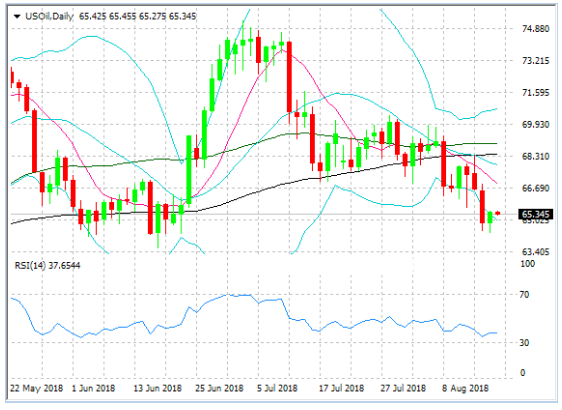Click the current price tag 65.345
This screenshot has width=562, height=410.
coord(536,215)
